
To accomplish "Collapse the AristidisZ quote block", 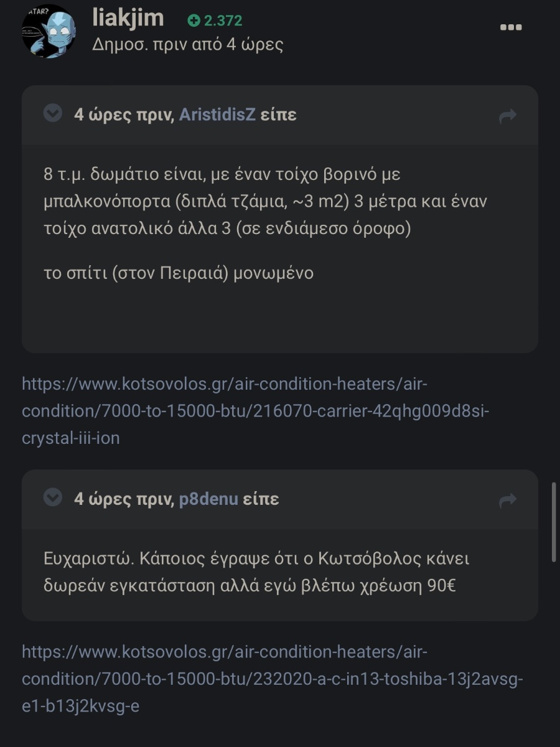I will click(53, 113).
